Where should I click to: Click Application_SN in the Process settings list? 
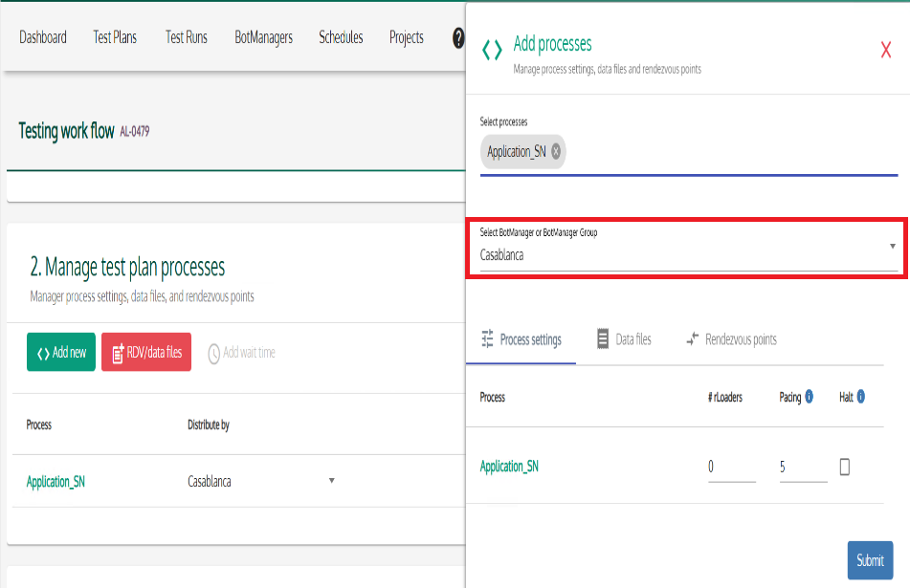click(509, 467)
